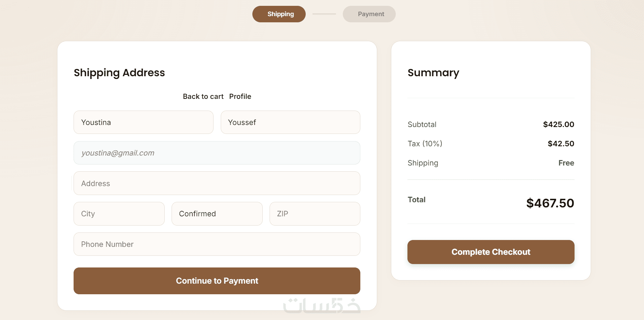Go back to cart link
The height and width of the screenshot is (320, 644).
[203, 96]
